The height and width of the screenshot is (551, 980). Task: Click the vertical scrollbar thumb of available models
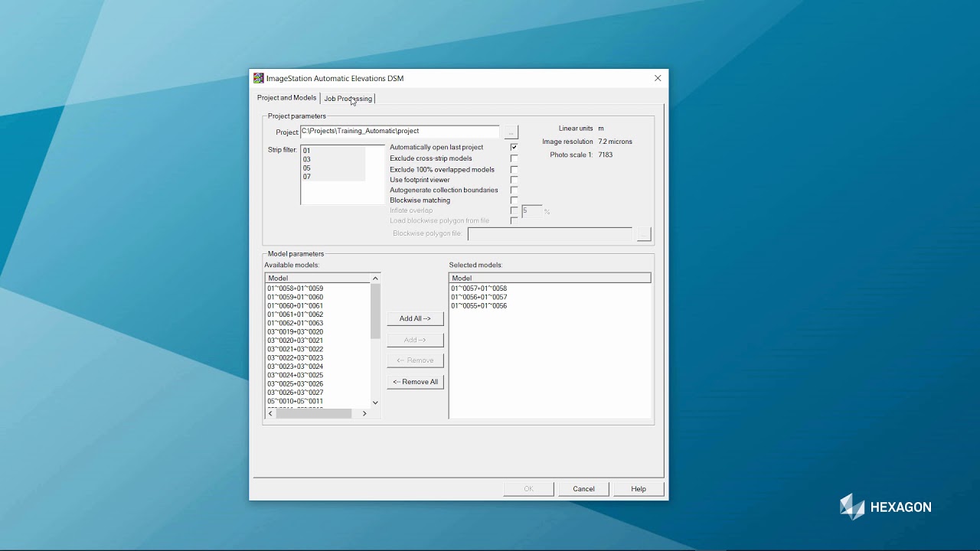375,311
